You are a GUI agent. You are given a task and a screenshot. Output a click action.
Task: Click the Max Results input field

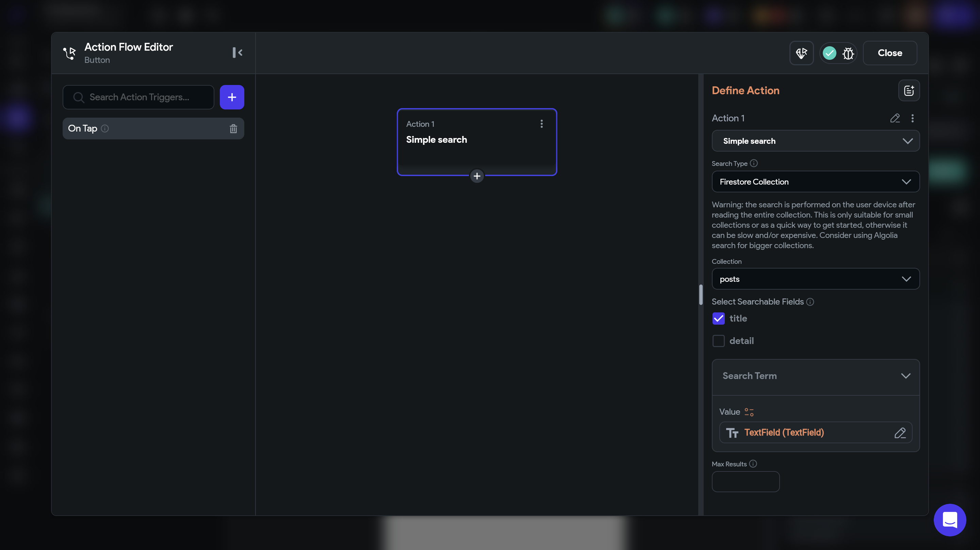[x=745, y=482]
